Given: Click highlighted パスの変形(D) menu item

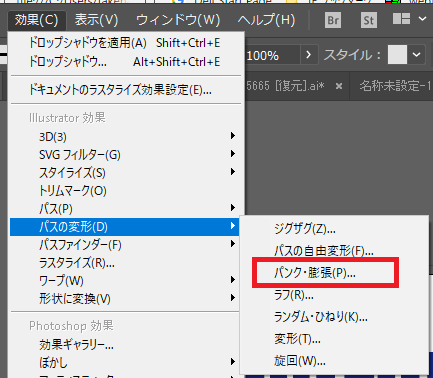Looking at the screenshot, I should pos(125,227).
